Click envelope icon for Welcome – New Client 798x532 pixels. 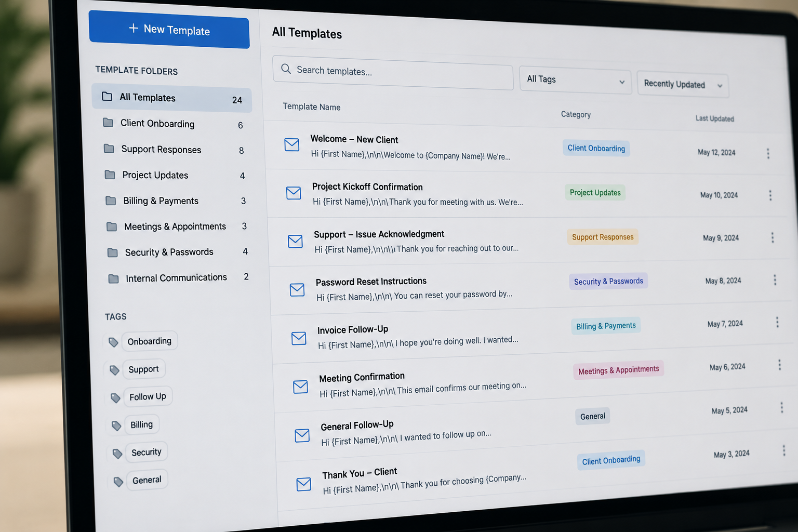tap(292, 144)
